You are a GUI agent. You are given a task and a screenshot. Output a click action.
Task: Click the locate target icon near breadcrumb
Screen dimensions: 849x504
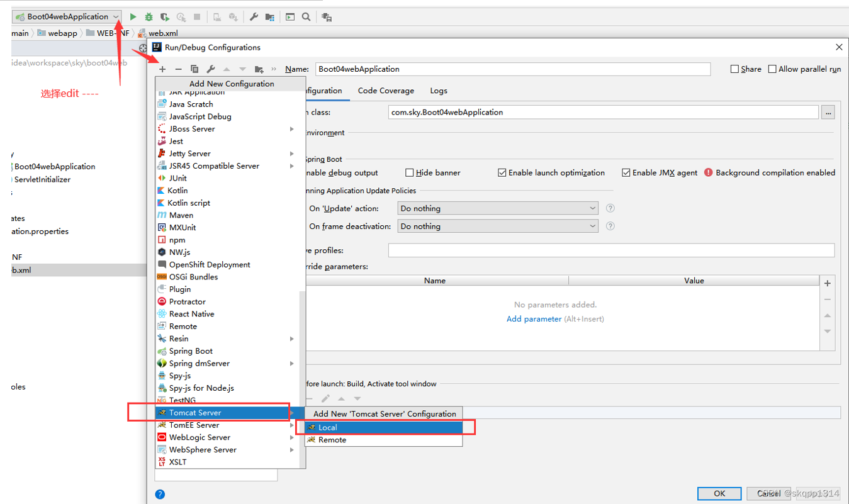point(143,48)
